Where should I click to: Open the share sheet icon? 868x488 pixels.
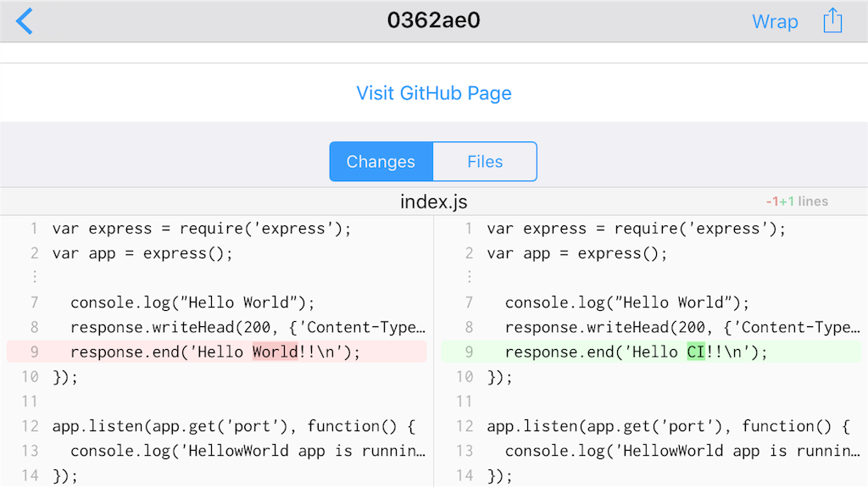point(832,20)
